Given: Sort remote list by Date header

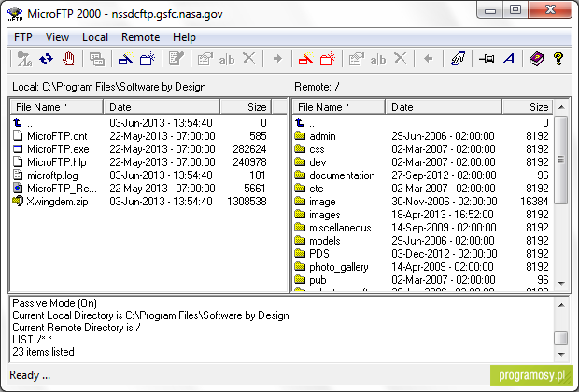Looking at the screenshot, I should click(x=444, y=107).
